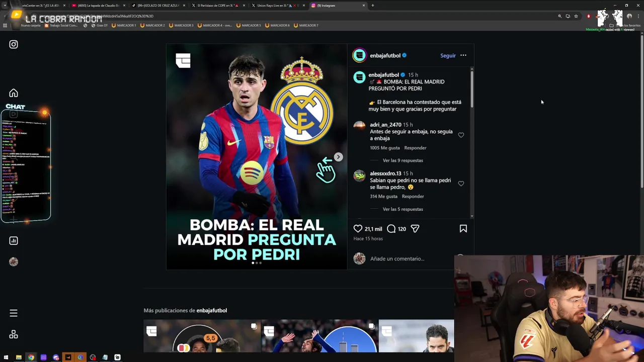Bookmark this page with star icon
The image size is (644, 362).
pyautogui.click(x=576, y=16)
